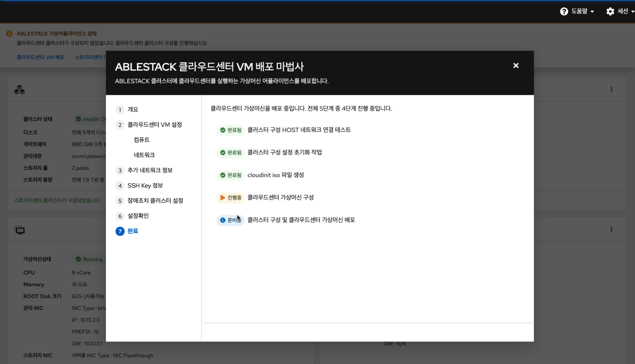Screen dimensions: 635x364
Task: Click the virtual machine monitor icon on background card
Action: 19,230
